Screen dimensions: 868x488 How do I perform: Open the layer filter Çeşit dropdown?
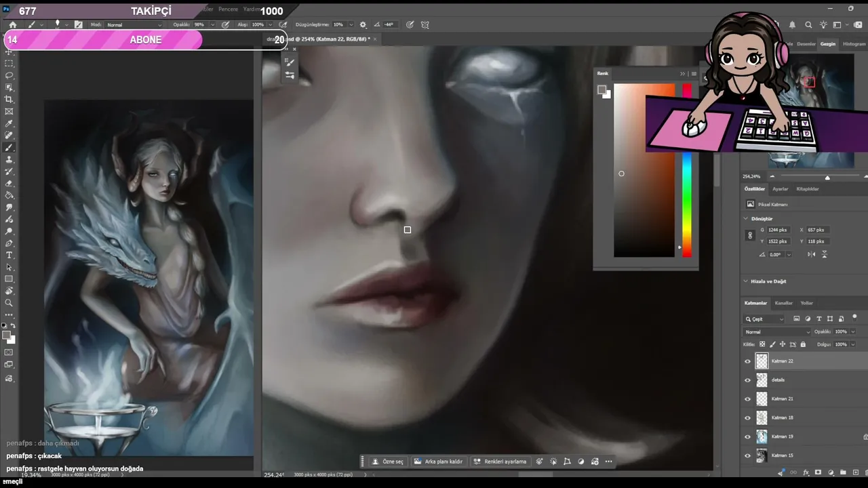[765, 319]
